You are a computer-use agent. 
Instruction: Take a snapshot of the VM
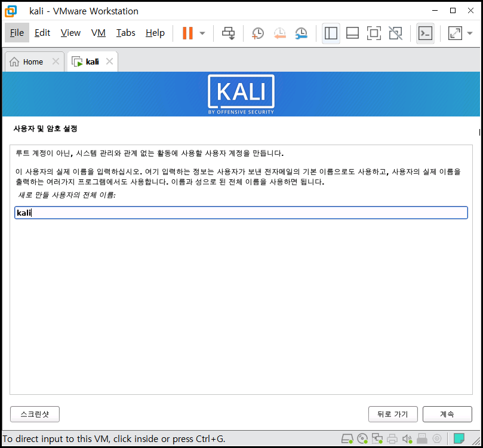(257, 33)
